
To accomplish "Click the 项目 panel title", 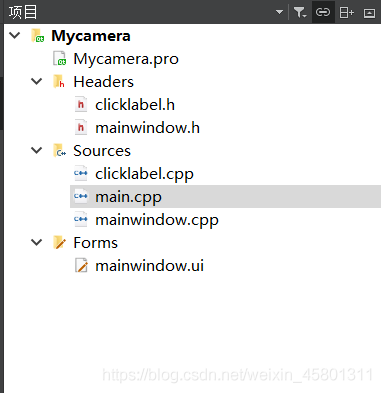I will point(23,12).
